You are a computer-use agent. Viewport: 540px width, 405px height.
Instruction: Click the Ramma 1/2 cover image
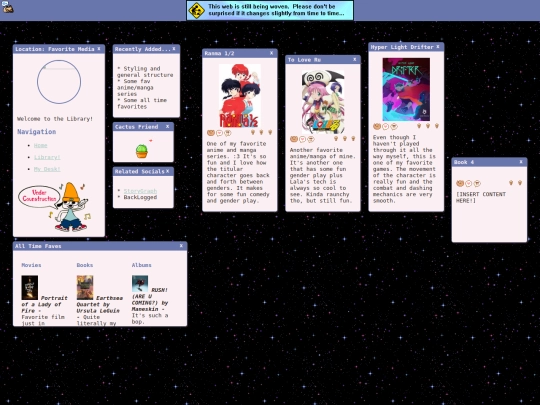(240, 95)
